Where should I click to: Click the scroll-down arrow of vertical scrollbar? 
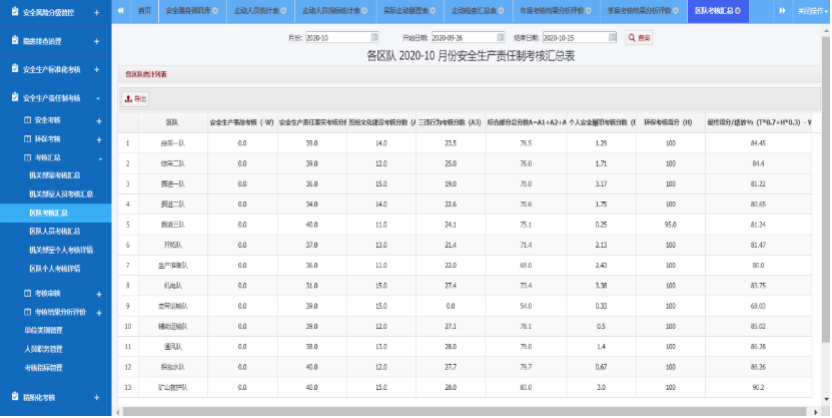pyautogui.click(x=826, y=399)
